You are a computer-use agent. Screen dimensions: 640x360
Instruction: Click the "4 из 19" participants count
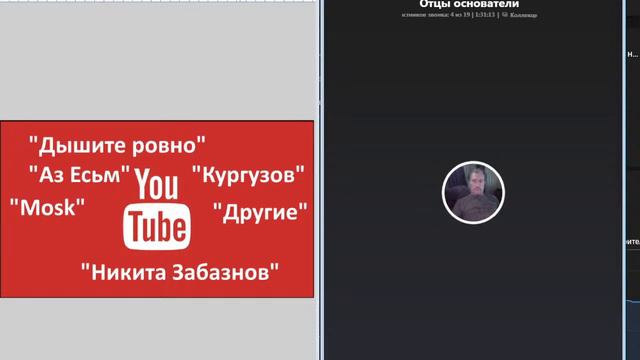tap(460, 15)
